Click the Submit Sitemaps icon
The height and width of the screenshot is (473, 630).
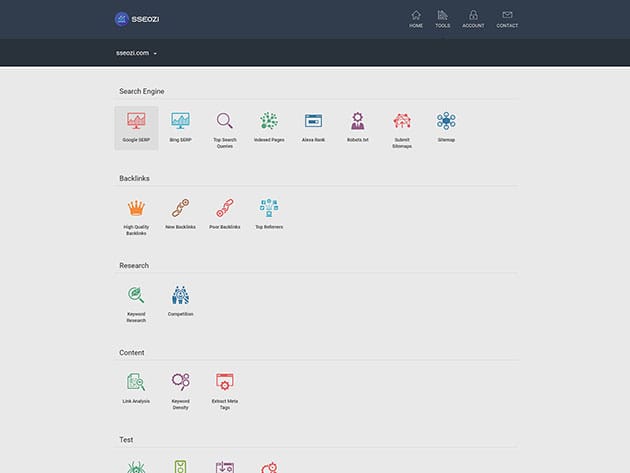coord(402,127)
